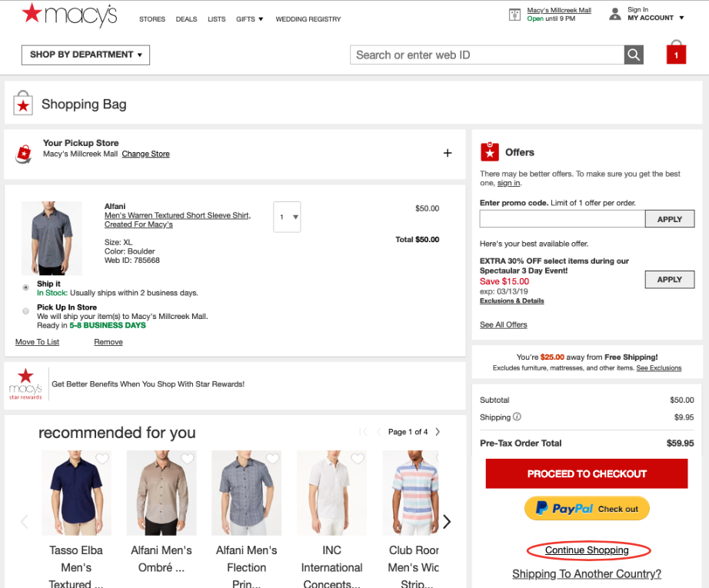Image resolution: width=709 pixels, height=588 pixels.
Task: Apply the Extra 30% Off offer
Action: [669, 279]
